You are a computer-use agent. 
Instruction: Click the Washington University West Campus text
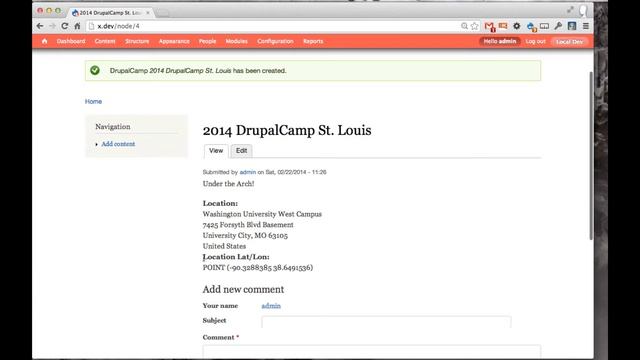pyautogui.click(x=262, y=214)
